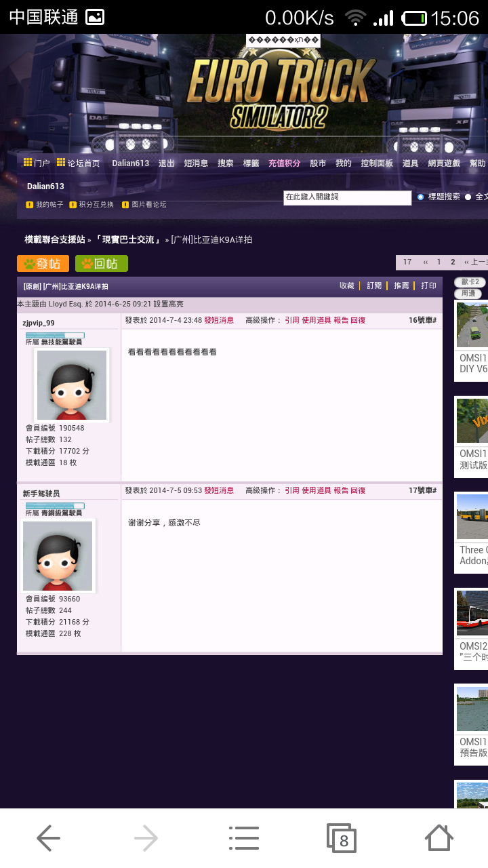Open 我的 menu item
488x868 pixels.
[344, 163]
